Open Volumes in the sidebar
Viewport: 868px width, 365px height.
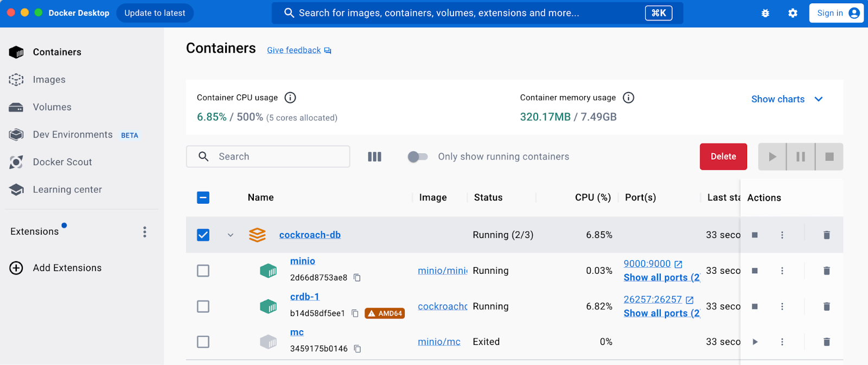pos(52,107)
